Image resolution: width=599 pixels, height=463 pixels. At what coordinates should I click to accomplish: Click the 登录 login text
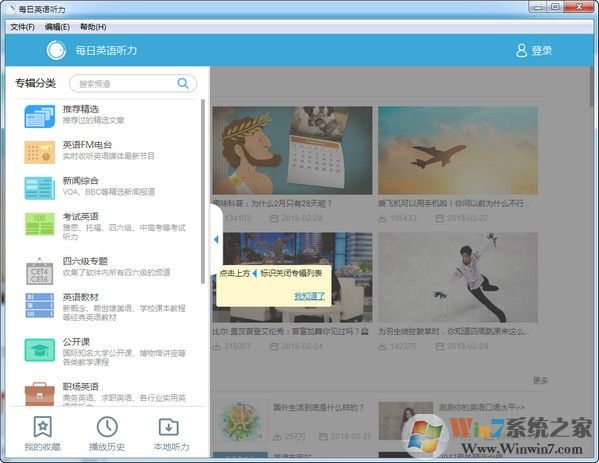[x=542, y=50]
